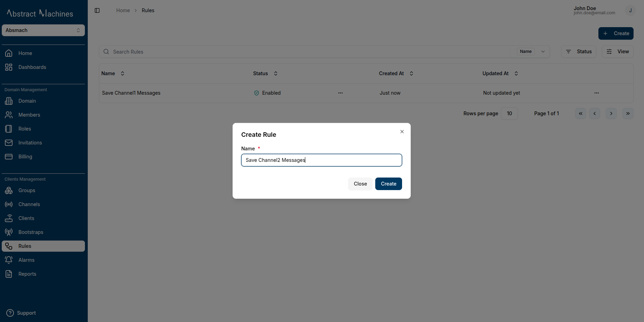This screenshot has height=322, width=644.
Task: Click the Groups icon
Action: coord(9,190)
